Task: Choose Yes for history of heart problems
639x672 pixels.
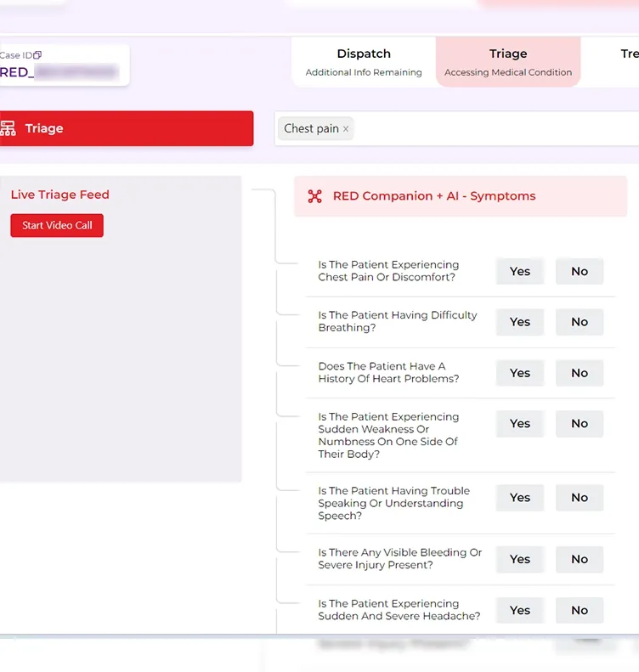Action: pyautogui.click(x=519, y=373)
